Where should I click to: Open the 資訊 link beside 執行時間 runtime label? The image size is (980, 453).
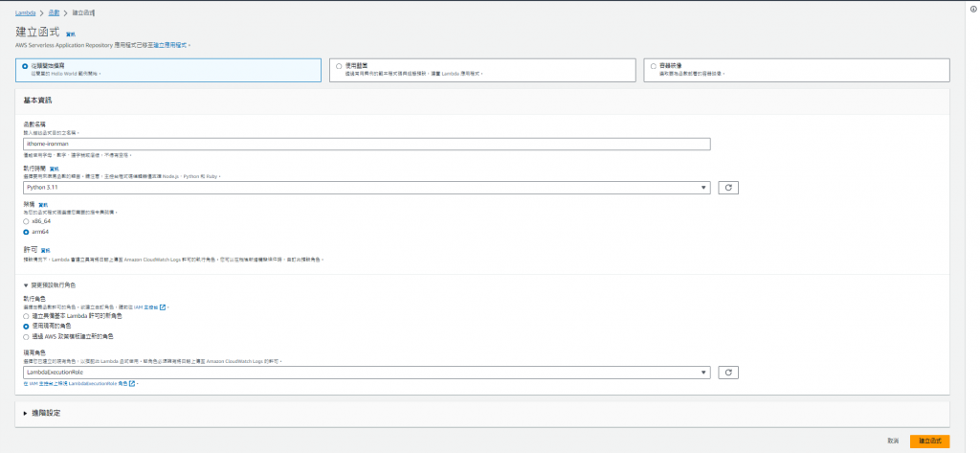55,169
